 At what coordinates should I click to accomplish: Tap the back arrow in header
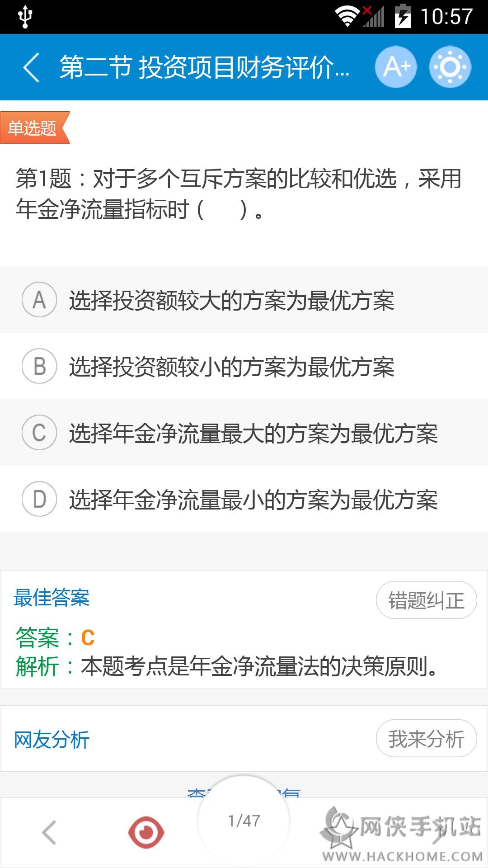pyautogui.click(x=32, y=67)
